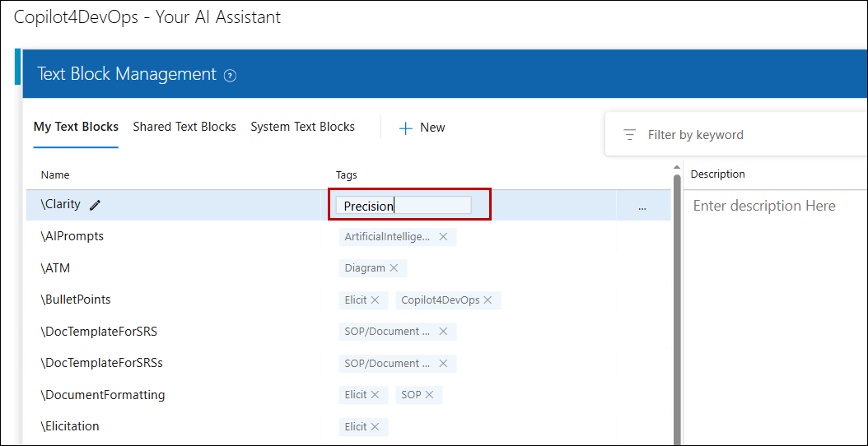Remove the SOP/Document tag from \DocTemplateForSRS

click(443, 332)
